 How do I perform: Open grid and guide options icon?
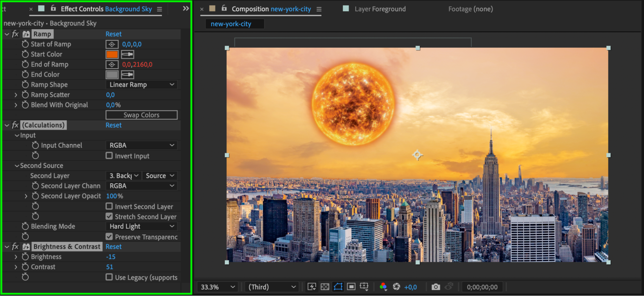[x=364, y=287]
